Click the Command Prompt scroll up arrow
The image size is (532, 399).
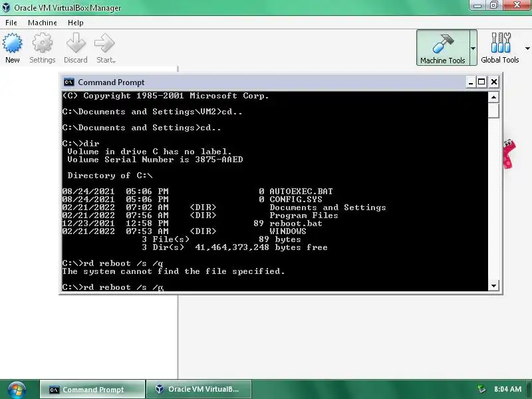click(493, 97)
